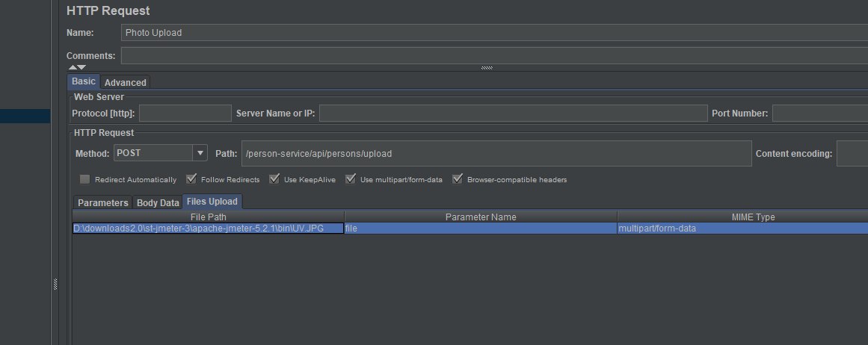Open the Method dropdown showing POST
The height and width of the screenshot is (345, 868).
[161, 153]
